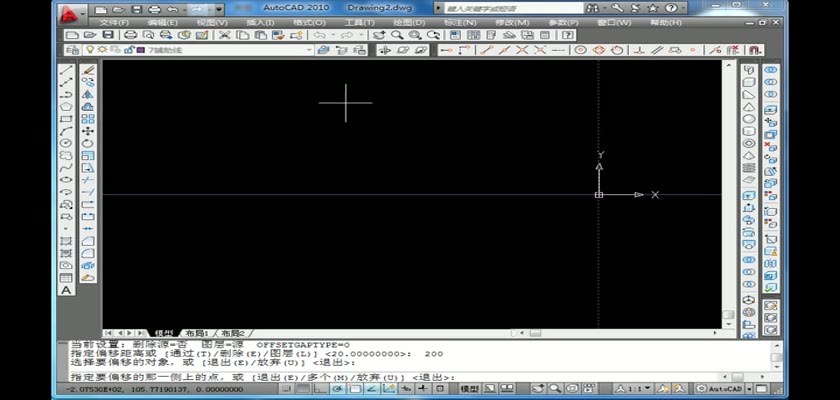Click the binoculars search button
The height and width of the screenshot is (400, 840).
pyautogui.click(x=592, y=8)
